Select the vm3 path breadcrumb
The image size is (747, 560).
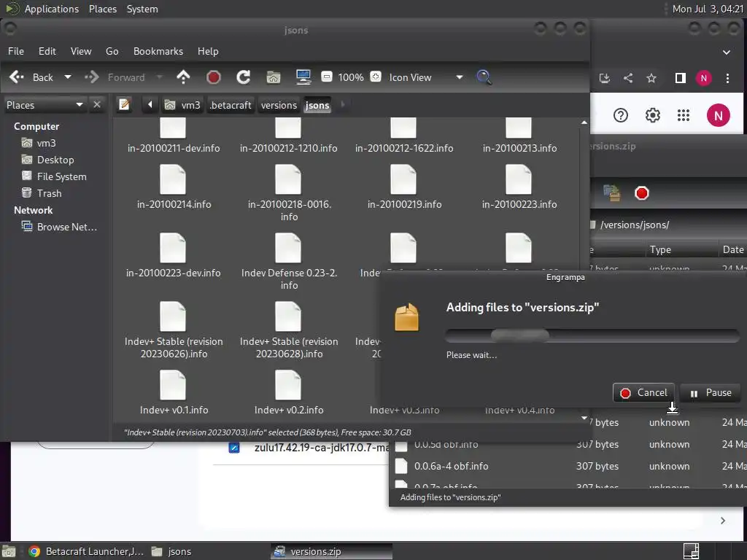[x=182, y=105]
